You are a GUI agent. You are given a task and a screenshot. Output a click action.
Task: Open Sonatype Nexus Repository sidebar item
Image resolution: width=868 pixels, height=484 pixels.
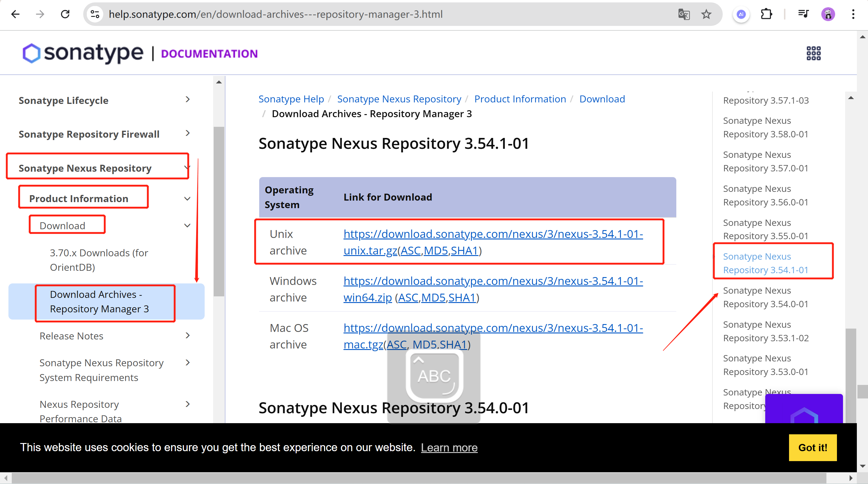[x=85, y=168]
